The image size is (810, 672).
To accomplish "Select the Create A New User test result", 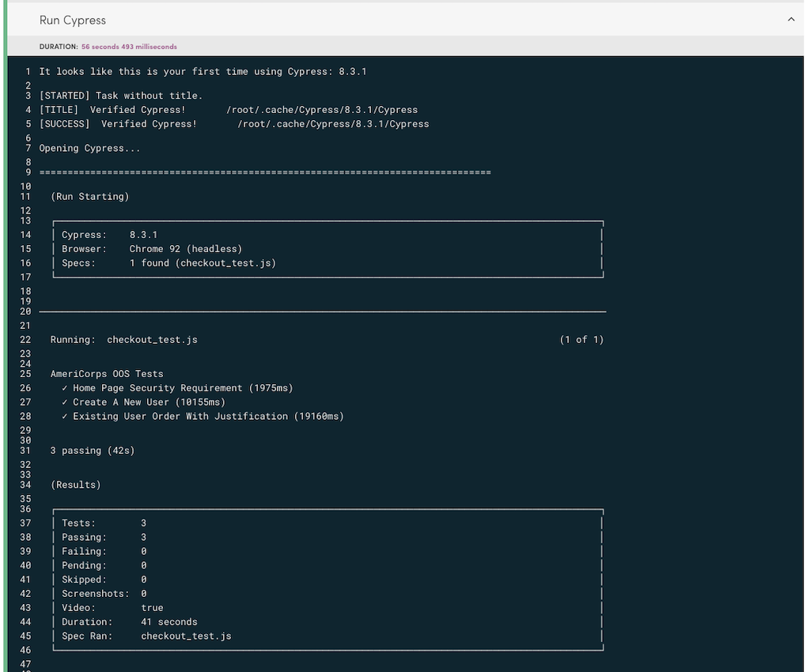I will [x=149, y=402].
